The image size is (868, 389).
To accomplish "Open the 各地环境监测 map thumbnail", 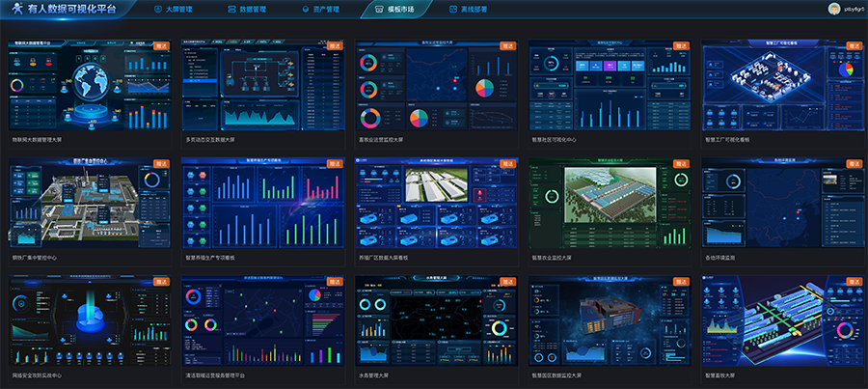I will [782, 203].
